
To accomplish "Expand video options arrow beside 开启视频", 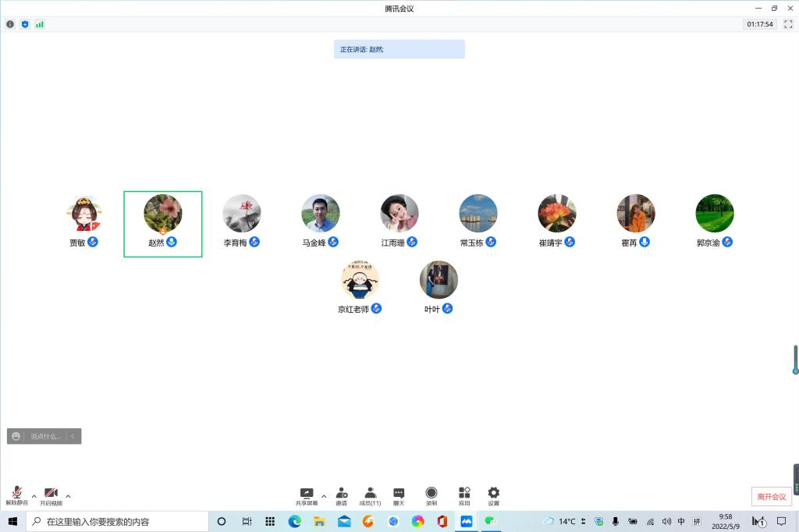I will 68,496.
